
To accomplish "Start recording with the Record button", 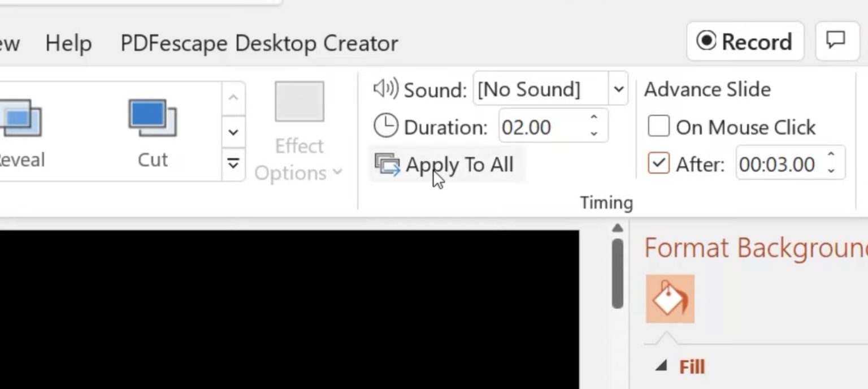I will point(745,41).
